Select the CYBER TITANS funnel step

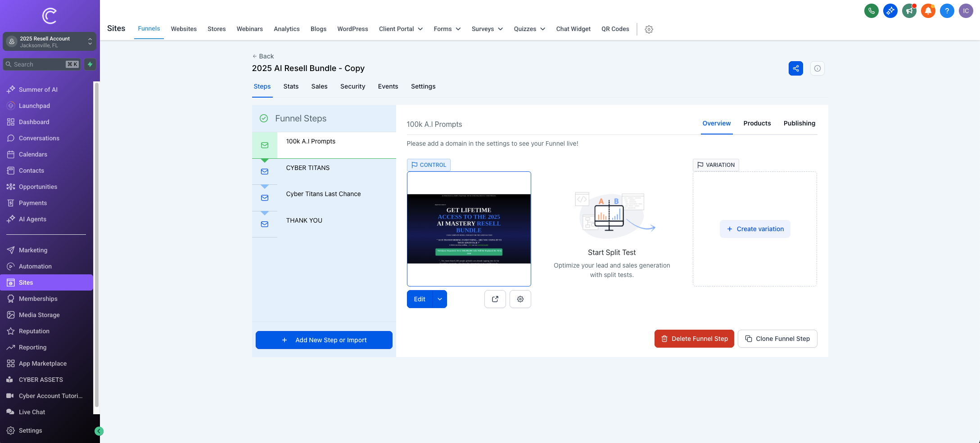coord(308,168)
